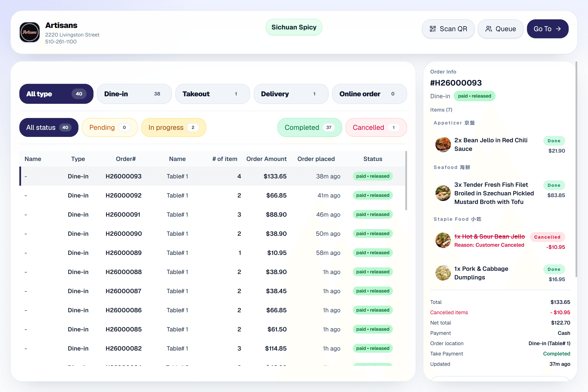Open the Bean Jello in Red Chili Sauce photo

pyautogui.click(x=443, y=144)
